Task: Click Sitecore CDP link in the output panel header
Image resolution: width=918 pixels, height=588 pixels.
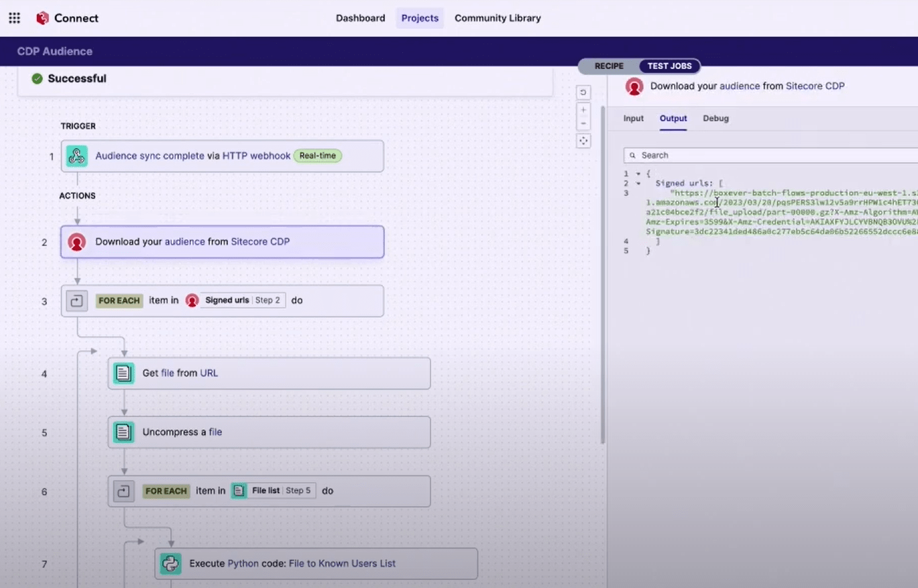Action: coord(815,86)
